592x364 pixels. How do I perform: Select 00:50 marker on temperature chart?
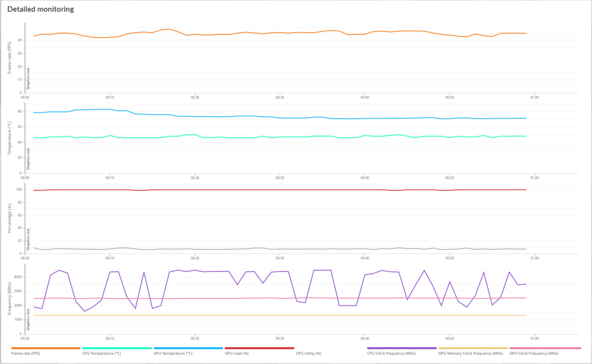coord(450,178)
